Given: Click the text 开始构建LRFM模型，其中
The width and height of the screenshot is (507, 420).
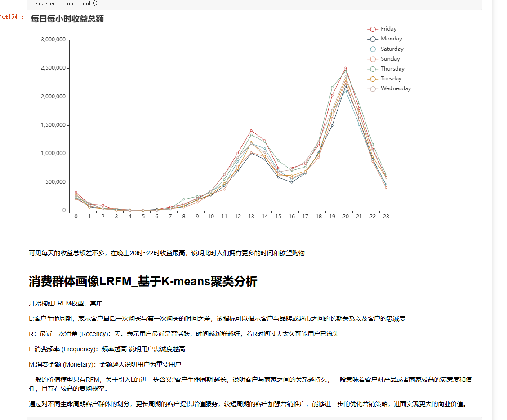Looking at the screenshot, I should [x=66, y=303].
